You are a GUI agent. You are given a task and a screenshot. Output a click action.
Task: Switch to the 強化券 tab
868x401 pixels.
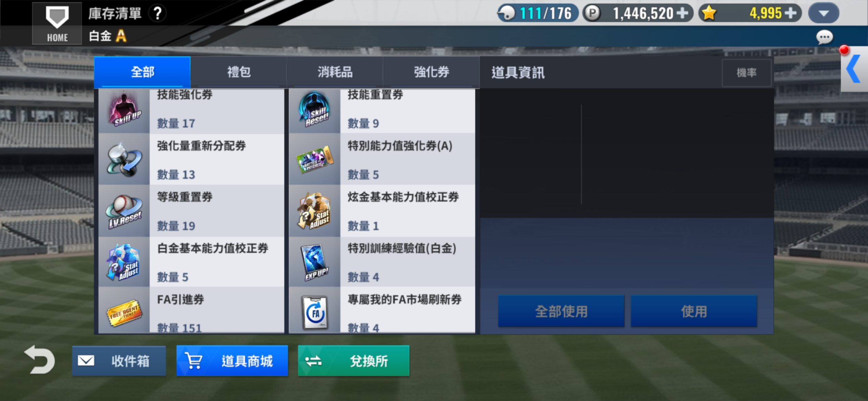pos(431,72)
